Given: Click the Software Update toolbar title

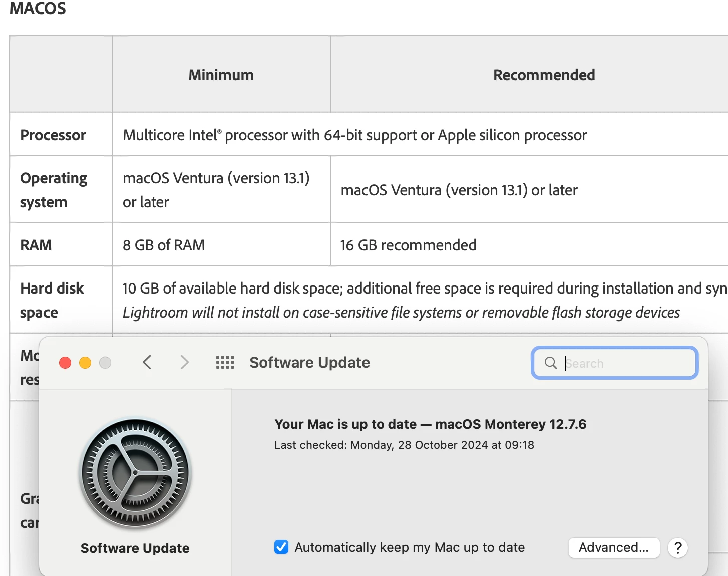Looking at the screenshot, I should [x=309, y=362].
